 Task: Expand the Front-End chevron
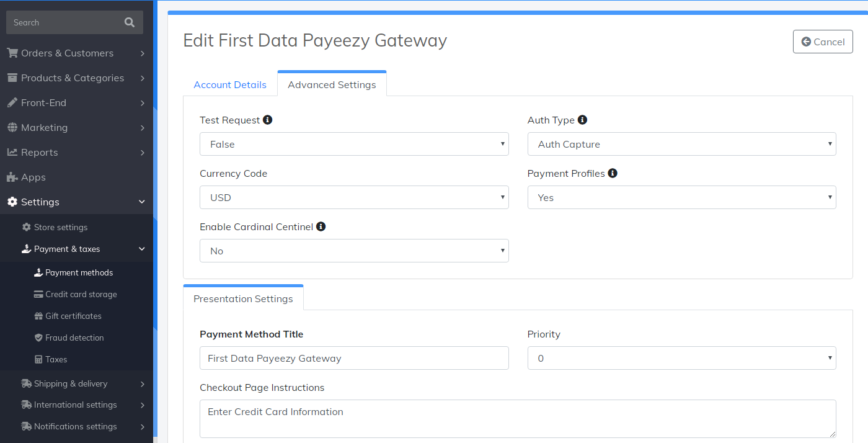143,103
